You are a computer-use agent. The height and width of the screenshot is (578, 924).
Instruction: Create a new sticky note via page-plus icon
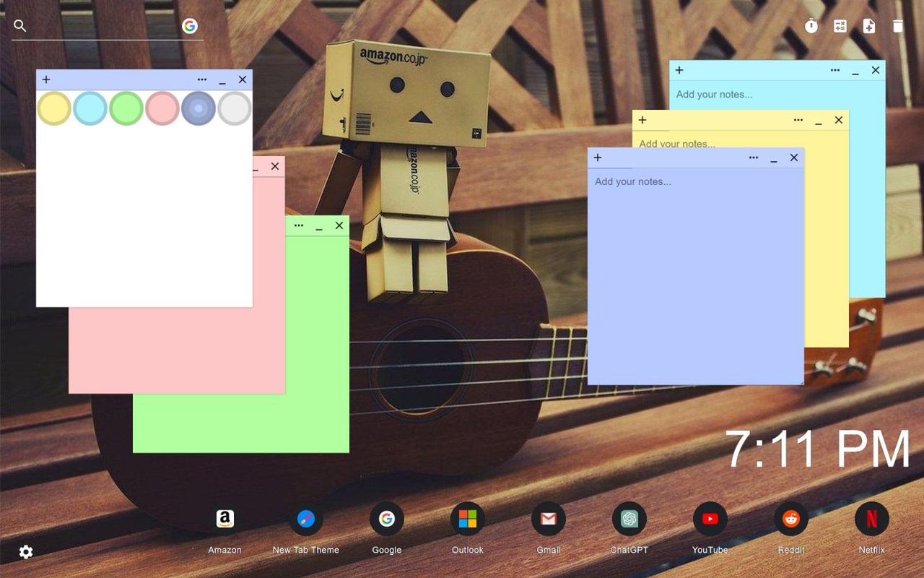(x=869, y=26)
